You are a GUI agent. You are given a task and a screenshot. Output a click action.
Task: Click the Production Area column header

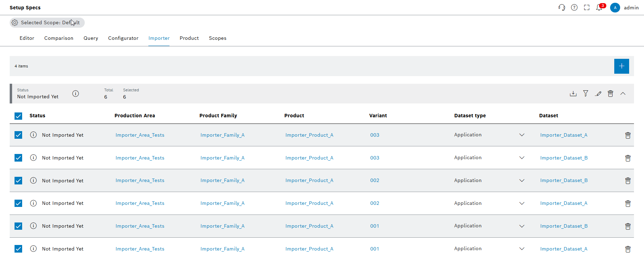pyautogui.click(x=135, y=116)
